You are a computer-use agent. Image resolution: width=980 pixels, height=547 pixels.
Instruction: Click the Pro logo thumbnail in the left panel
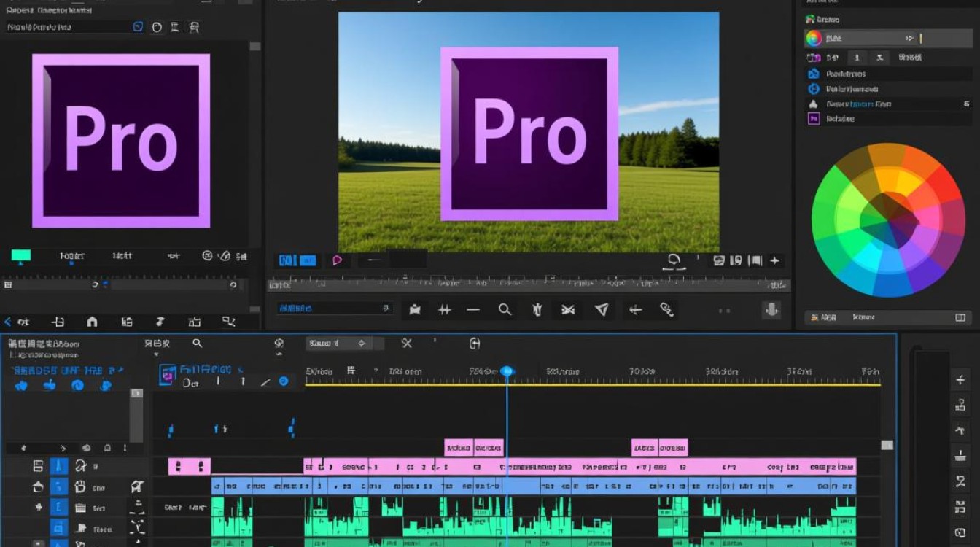pos(121,140)
